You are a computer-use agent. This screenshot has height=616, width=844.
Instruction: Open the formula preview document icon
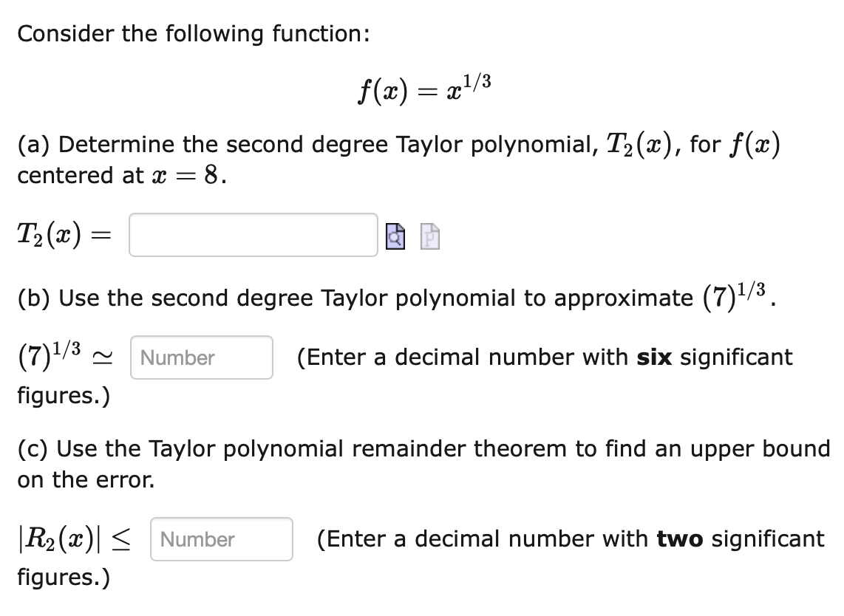395,236
